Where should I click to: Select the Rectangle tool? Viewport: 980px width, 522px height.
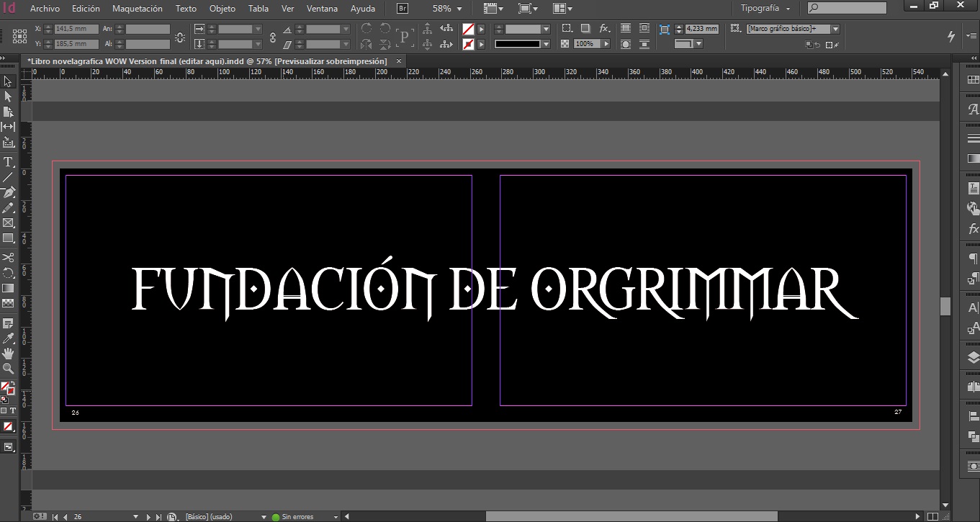pos(9,238)
